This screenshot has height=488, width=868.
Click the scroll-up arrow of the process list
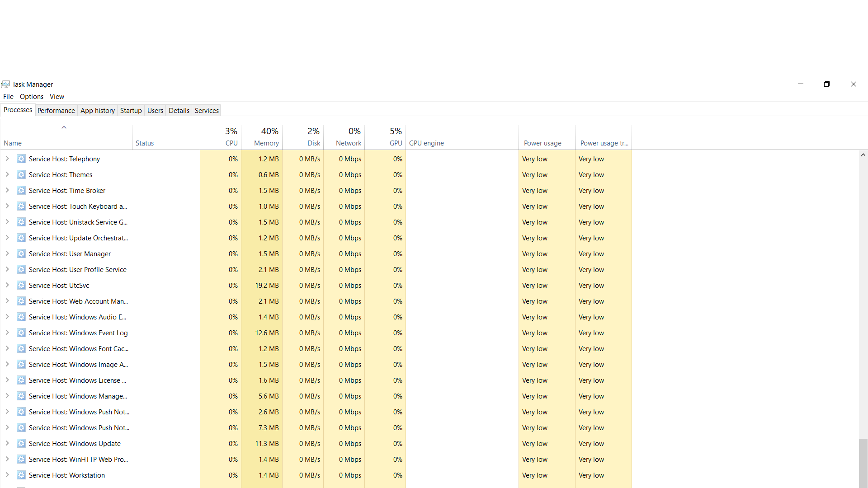coord(863,155)
